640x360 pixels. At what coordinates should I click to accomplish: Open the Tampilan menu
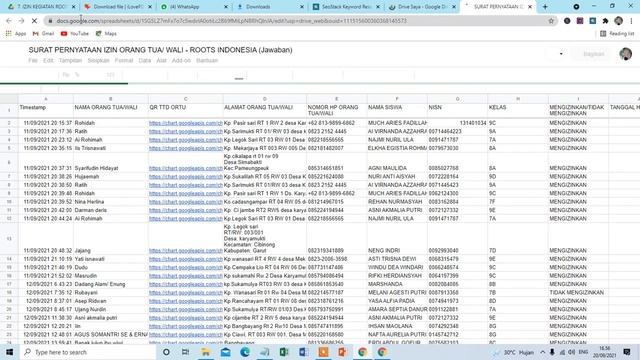[x=70, y=60]
